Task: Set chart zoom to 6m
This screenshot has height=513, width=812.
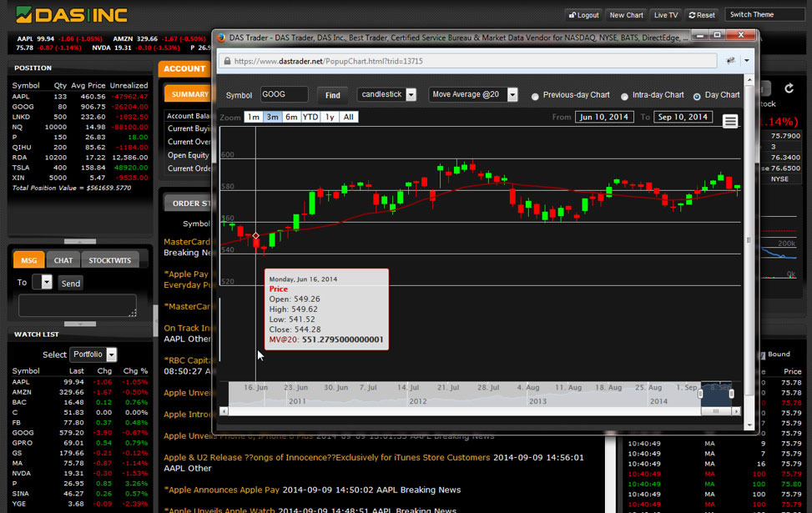Action: 291,117
